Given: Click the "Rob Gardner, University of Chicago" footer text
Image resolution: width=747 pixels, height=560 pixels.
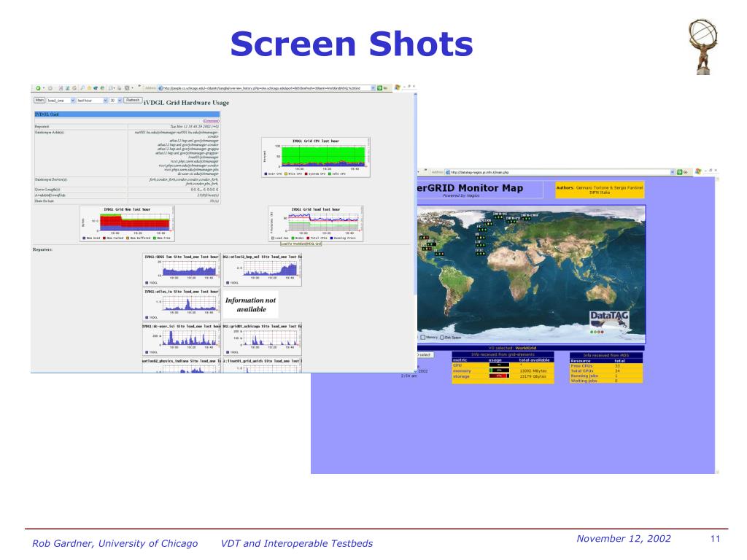Looking at the screenshot, I should pos(115,543).
